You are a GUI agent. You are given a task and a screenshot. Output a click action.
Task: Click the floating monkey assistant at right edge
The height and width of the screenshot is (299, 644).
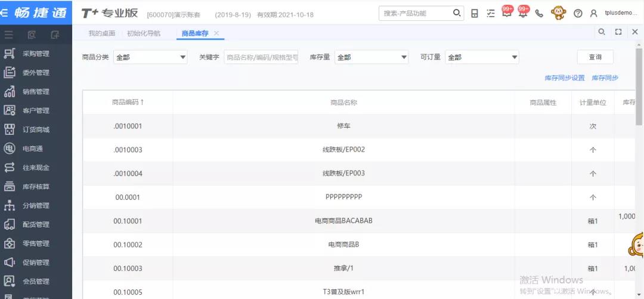coord(636,245)
